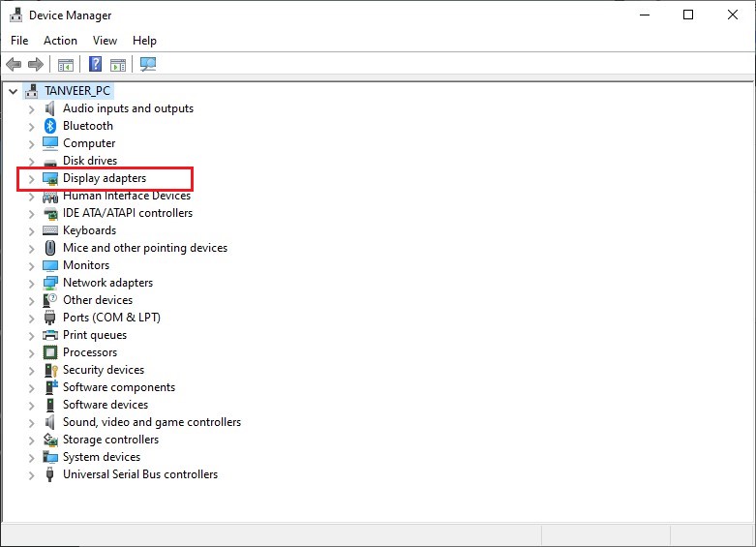756x547 pixels.
Task: Select Print queues label
Action: pyautogui.click(x=95, y=335)
